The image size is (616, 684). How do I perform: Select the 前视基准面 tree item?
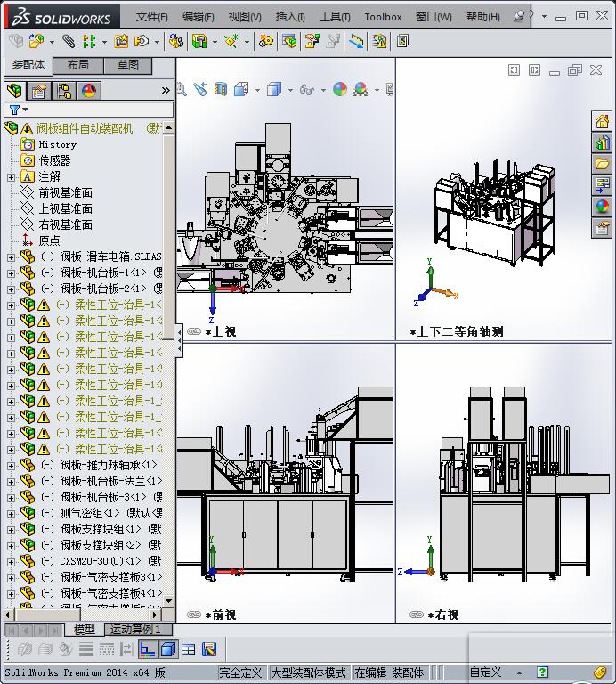[65, 192]
